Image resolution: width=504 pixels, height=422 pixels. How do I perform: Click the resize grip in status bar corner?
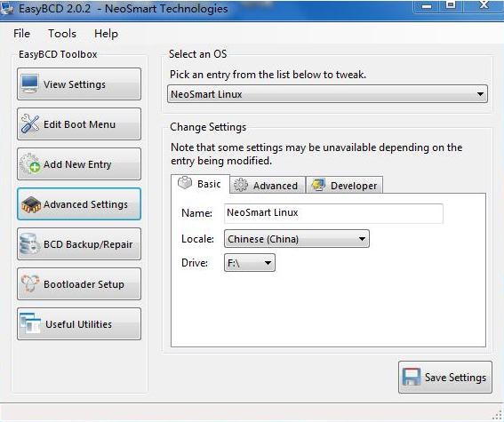click(498, 415)
